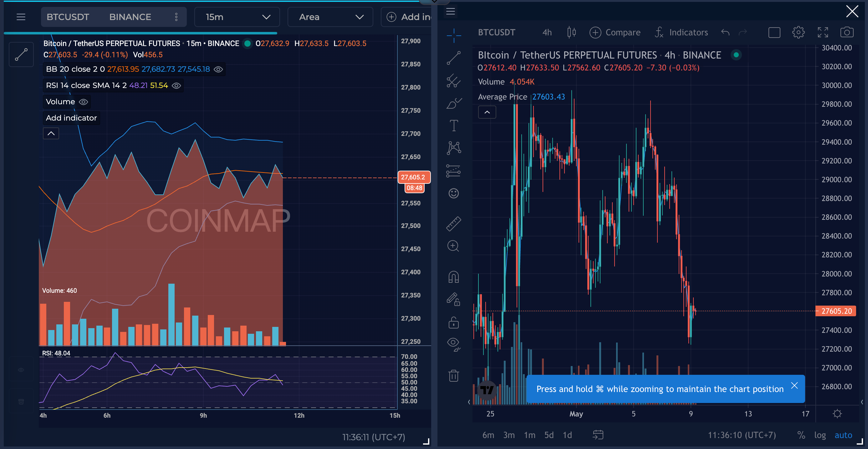Toggle Volume indicator visibility
868x449 pixels.
click(83, 102)
